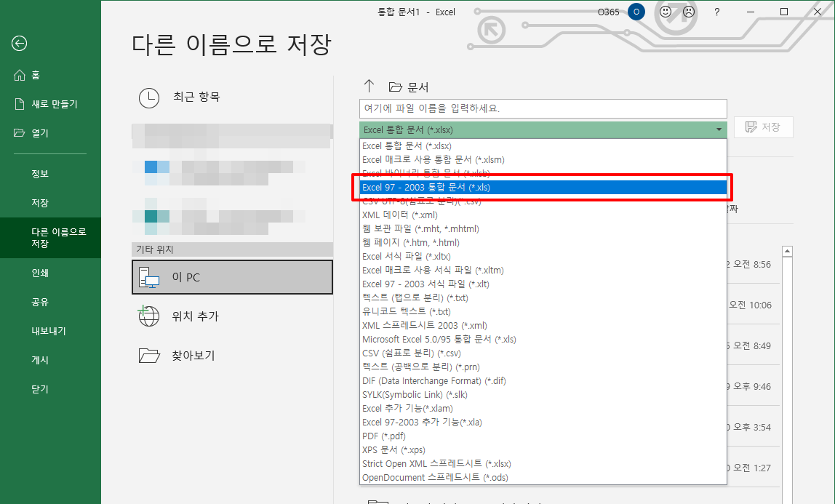Click the file list scrollbar up arrow

click(787, 251)
